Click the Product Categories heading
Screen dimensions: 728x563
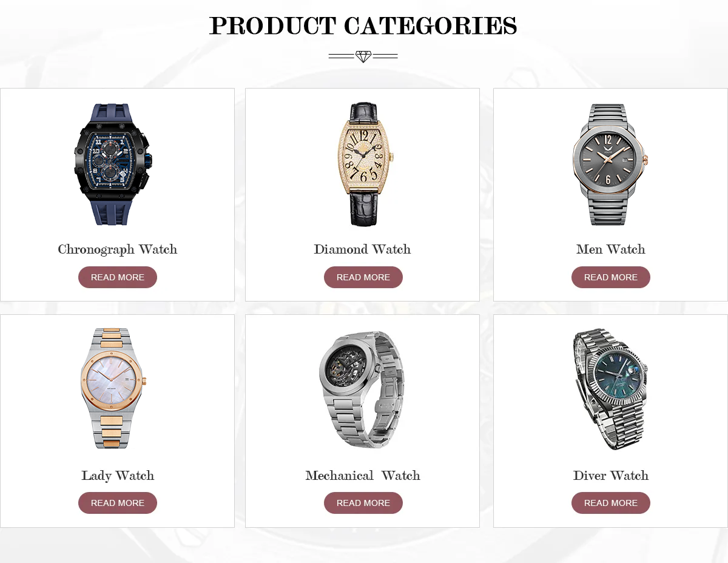point(363,26)
